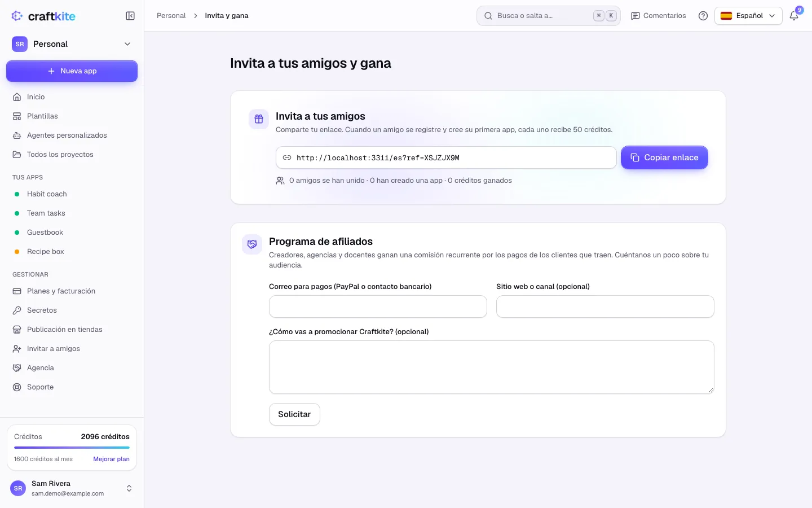The height and width of the screenshot is (508, 812).
Task: Focus the Busca o salta a search box
Action: pyautogui.click(x=548, y=16)
